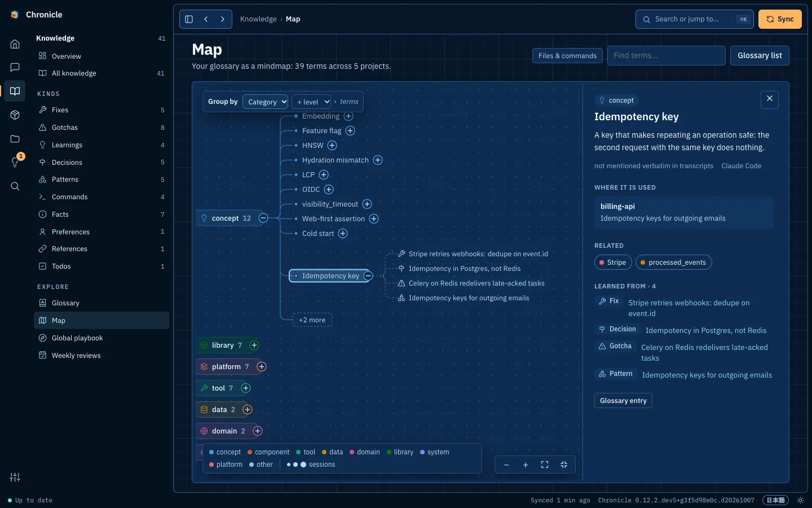Close the Idempotency key detail panel
Viewport: 812px width, 508px height.
tap(770, 99)
